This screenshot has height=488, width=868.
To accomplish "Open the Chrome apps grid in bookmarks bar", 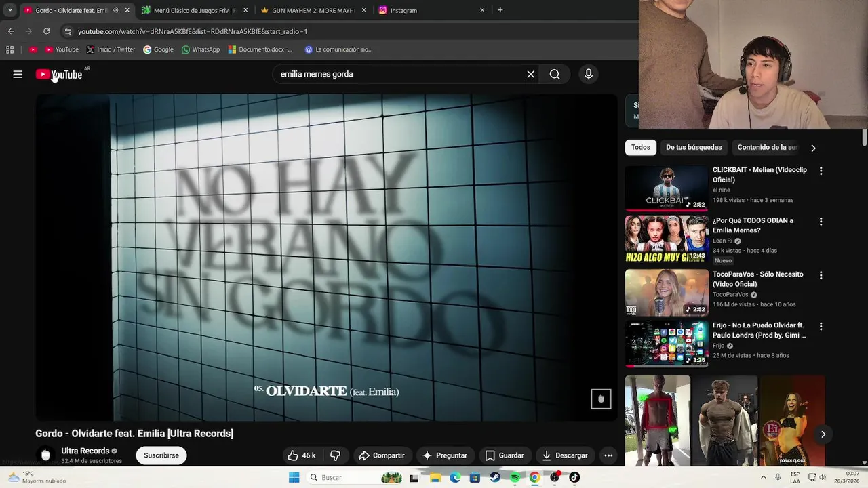I will [9, 49].
